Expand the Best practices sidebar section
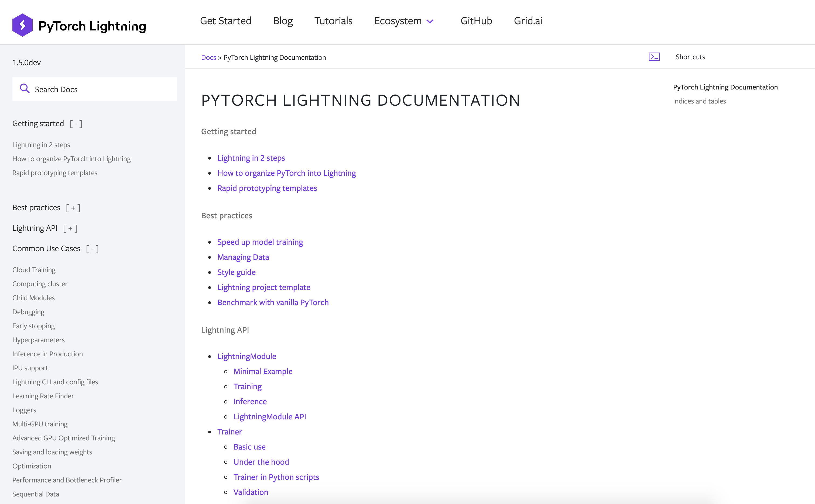815x504 pixels. coord(73,208)
